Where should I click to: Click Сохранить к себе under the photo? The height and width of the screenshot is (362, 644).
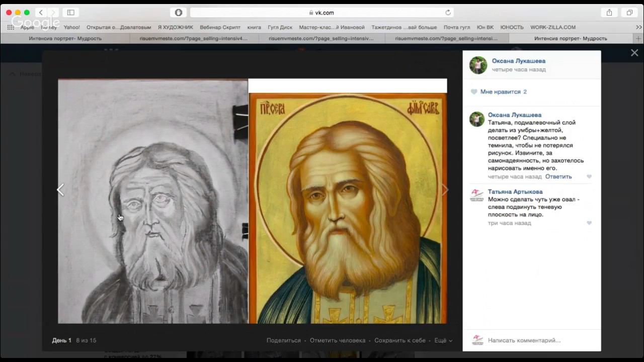tap(400, 340)
